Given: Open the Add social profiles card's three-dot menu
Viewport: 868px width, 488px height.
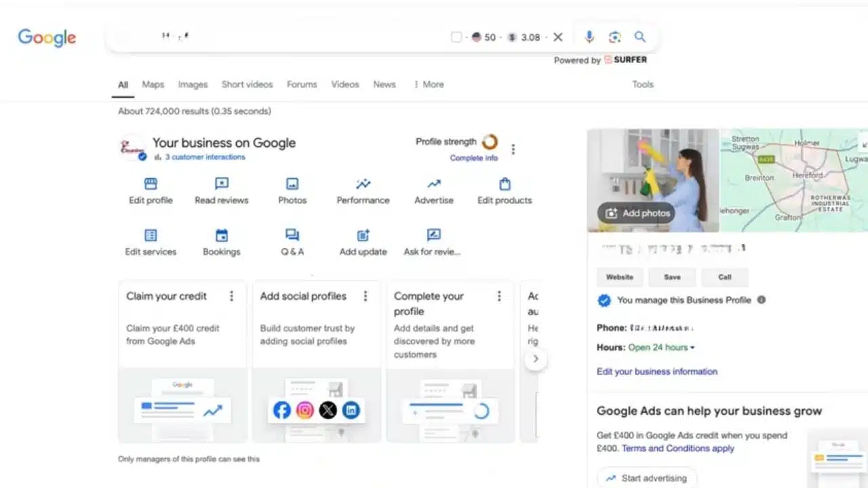Looking at the screenshot, I should [366, 296].
